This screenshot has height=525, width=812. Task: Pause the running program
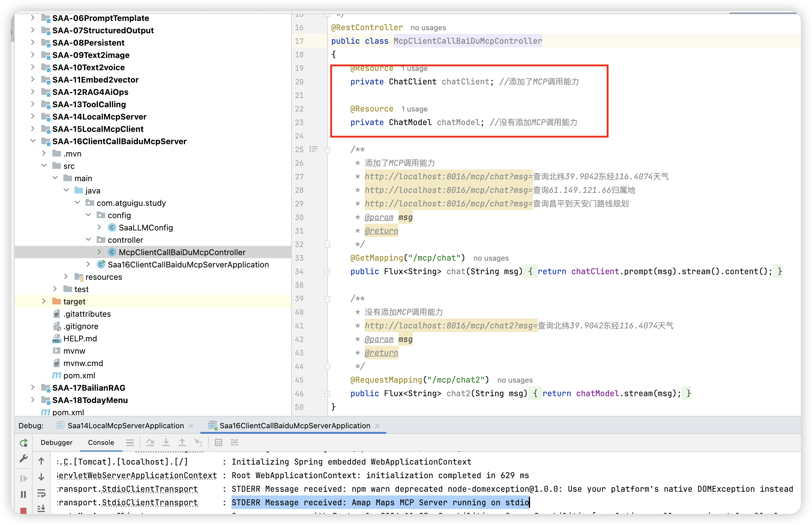click(23, 494)
